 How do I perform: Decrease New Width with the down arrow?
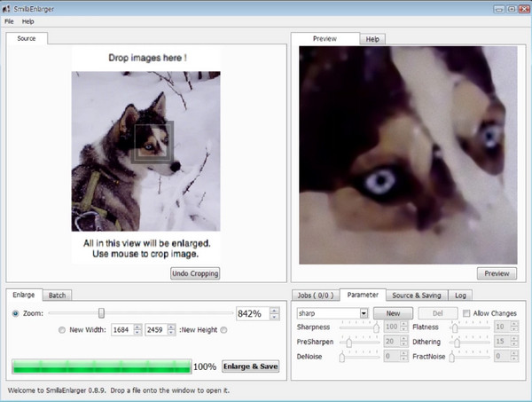(x=137, y=333)
